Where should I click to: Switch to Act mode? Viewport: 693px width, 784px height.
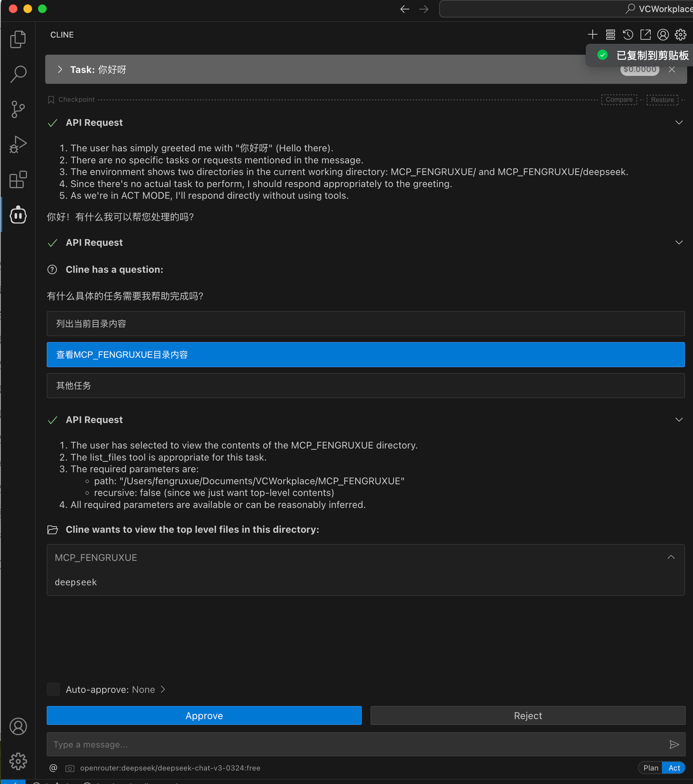tap(674, 768)
